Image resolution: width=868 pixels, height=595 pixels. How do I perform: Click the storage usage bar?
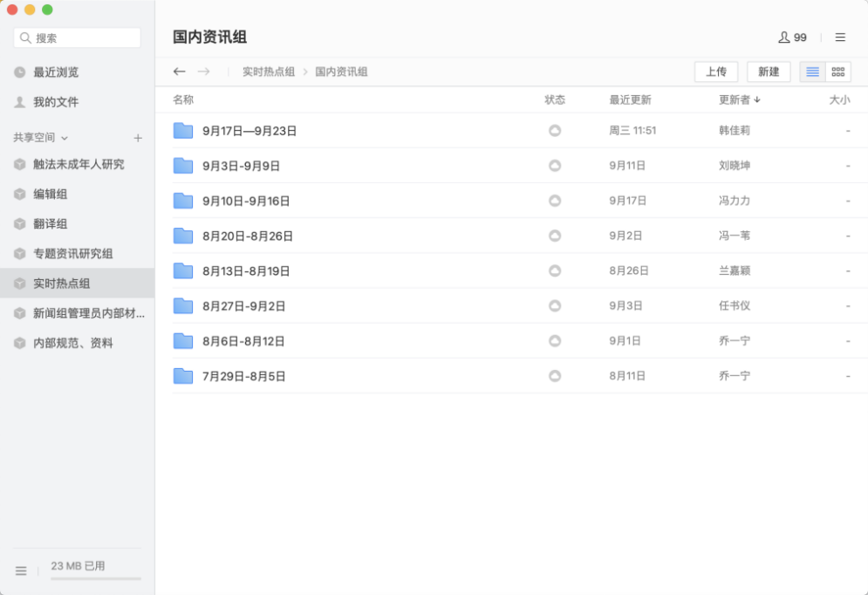[95, 578]
